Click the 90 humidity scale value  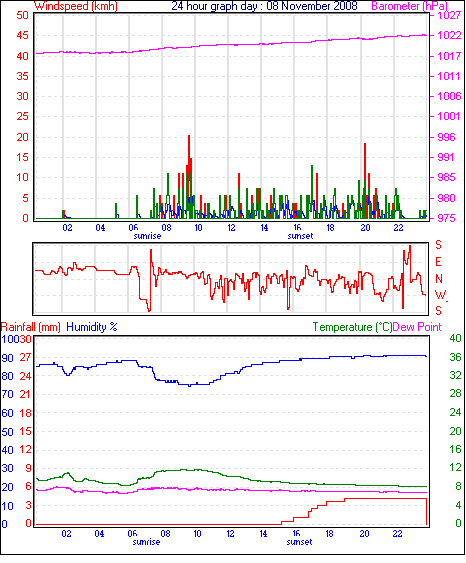8,358
